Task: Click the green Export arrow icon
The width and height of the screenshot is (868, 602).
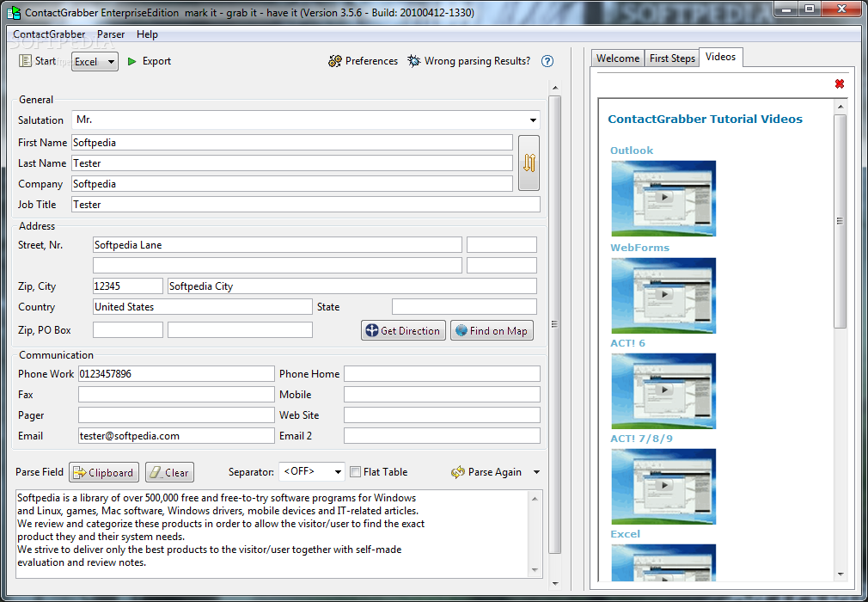Action: point(131,61)
